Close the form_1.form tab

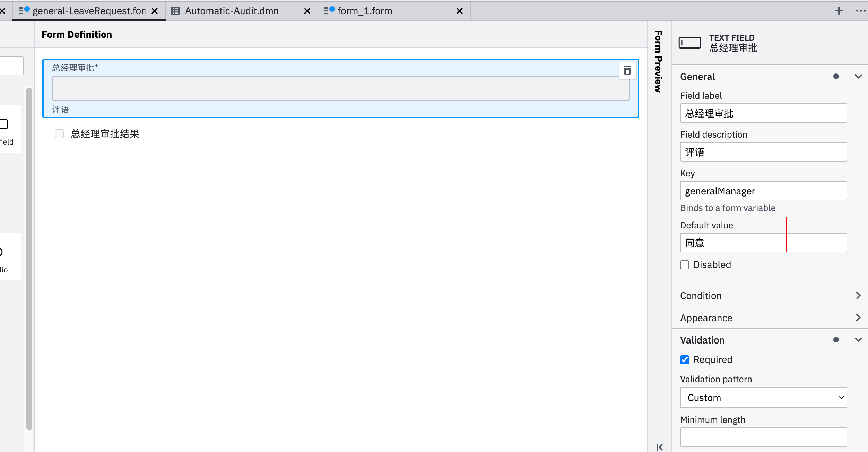pyautogui.click(x=460, y=11)
